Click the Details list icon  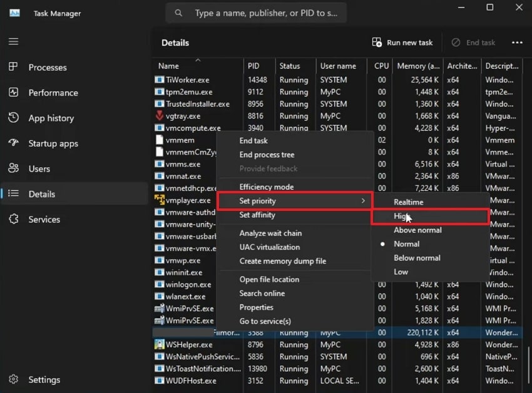(x=13, y=193)
